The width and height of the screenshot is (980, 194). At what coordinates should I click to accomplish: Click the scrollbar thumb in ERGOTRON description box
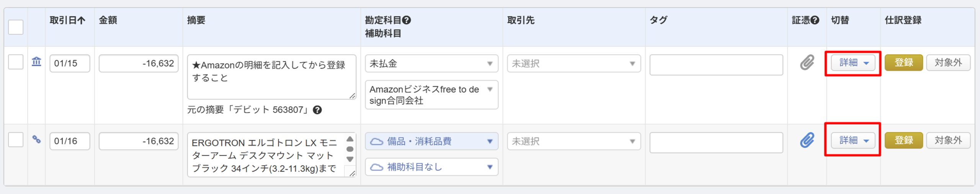coord(350,149)
